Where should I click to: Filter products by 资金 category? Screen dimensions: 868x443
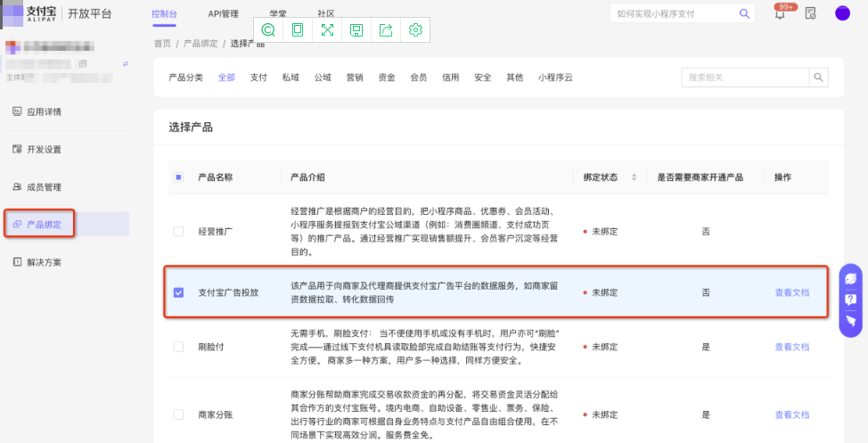click(x=387, y=78)
